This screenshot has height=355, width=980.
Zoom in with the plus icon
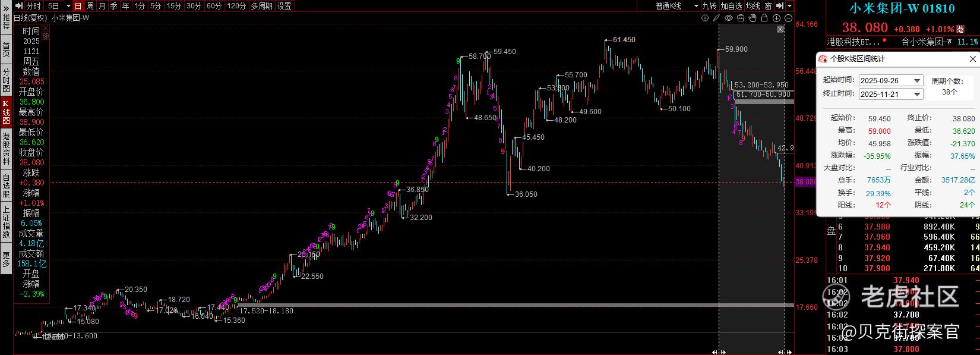click(776, 18)
